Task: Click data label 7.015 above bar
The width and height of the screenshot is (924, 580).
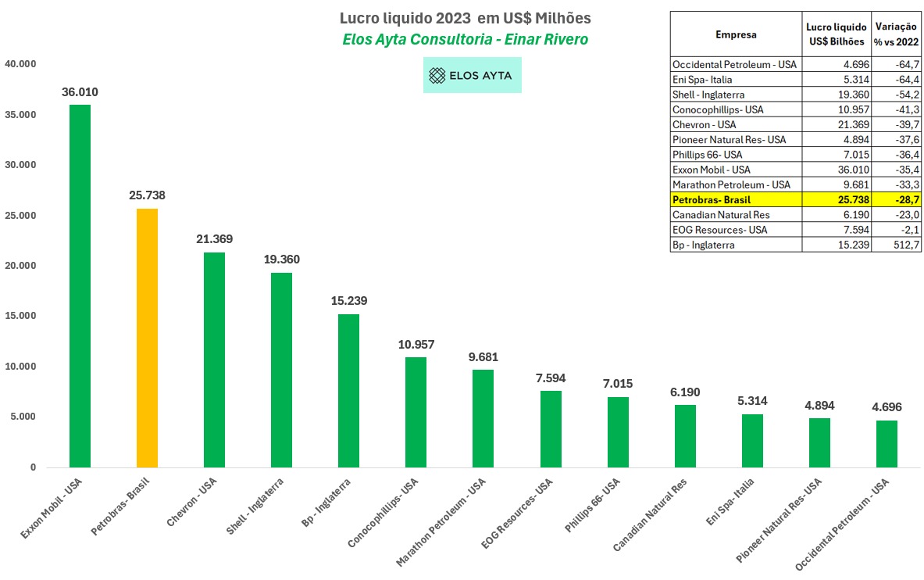Action: [618, 384]
